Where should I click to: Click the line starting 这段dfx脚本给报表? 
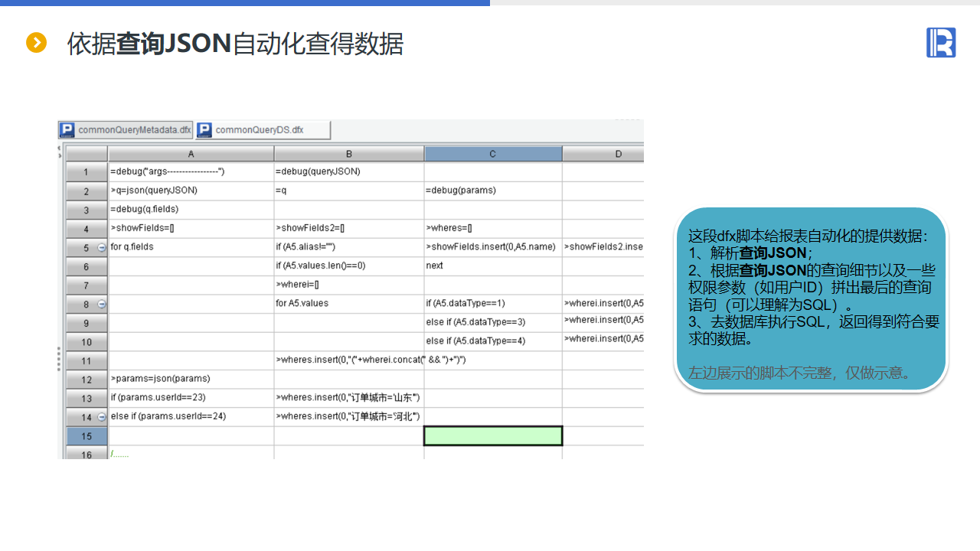click(x=808, y=236)
